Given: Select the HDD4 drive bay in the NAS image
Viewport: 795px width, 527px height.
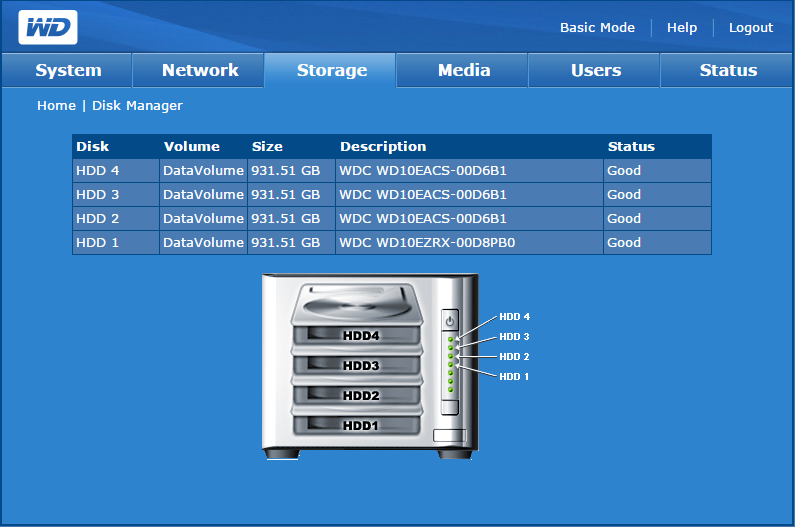Looking at the screenshot, I should coord(361,335).
